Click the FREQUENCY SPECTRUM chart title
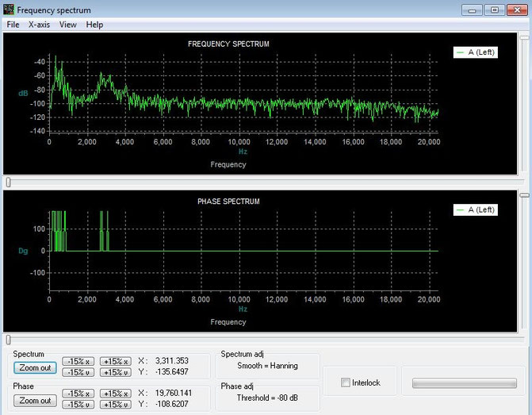This screenshot has width=532, height=415. click(228, 44)
